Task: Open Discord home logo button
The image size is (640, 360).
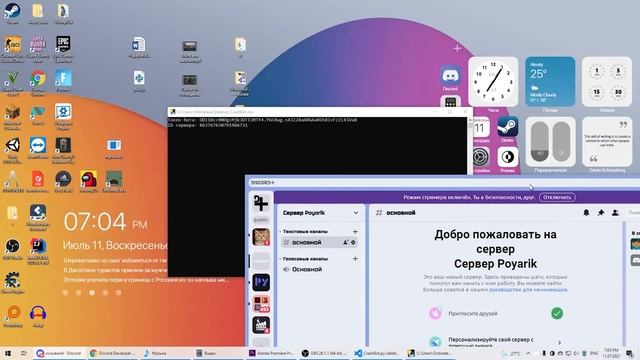Action: tap(261, 202)
